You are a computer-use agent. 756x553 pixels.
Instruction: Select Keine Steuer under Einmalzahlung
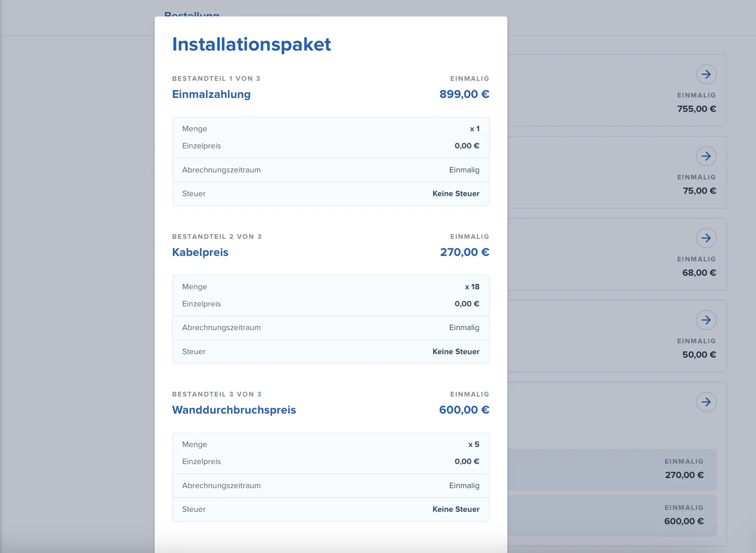pyautogui.click(x=456, y=194)
